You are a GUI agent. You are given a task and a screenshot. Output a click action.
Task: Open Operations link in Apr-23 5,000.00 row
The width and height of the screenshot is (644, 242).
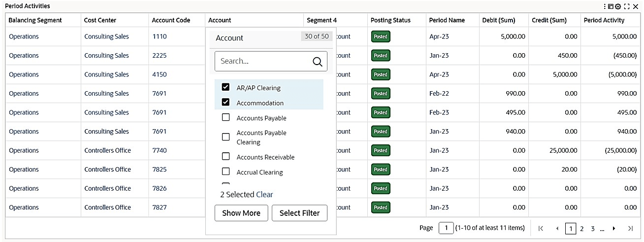(x=24, y=36)
